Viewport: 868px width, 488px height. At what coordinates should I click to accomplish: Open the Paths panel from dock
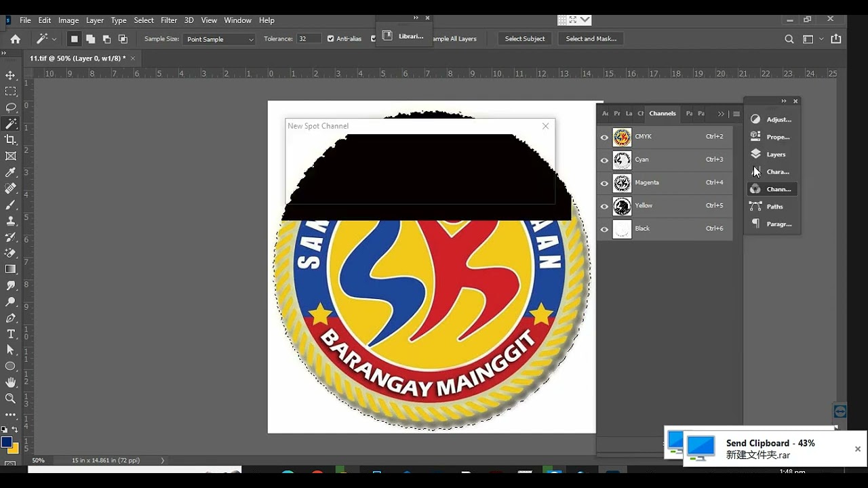(772, 207)
